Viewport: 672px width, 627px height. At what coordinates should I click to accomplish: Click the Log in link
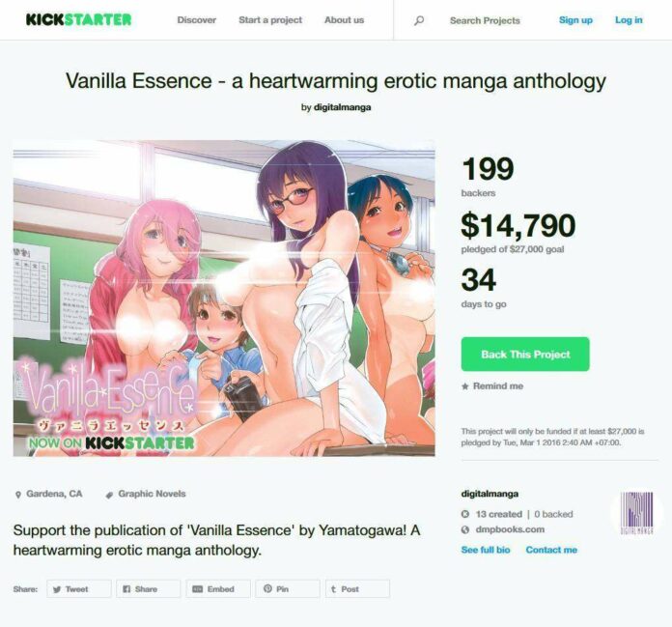click(629, 20)
